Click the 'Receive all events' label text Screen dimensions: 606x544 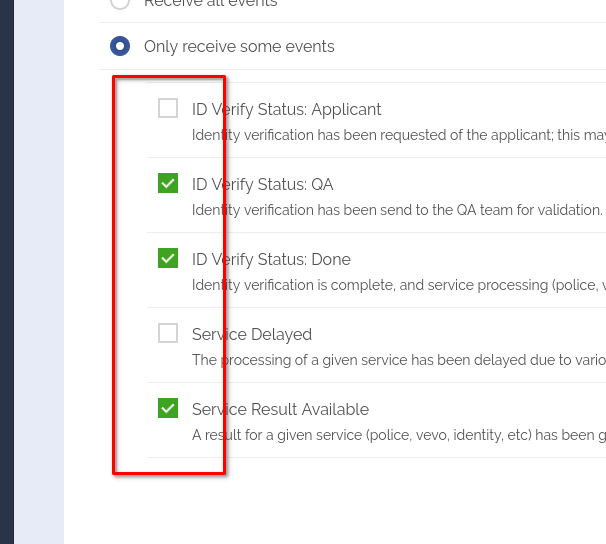210,3
